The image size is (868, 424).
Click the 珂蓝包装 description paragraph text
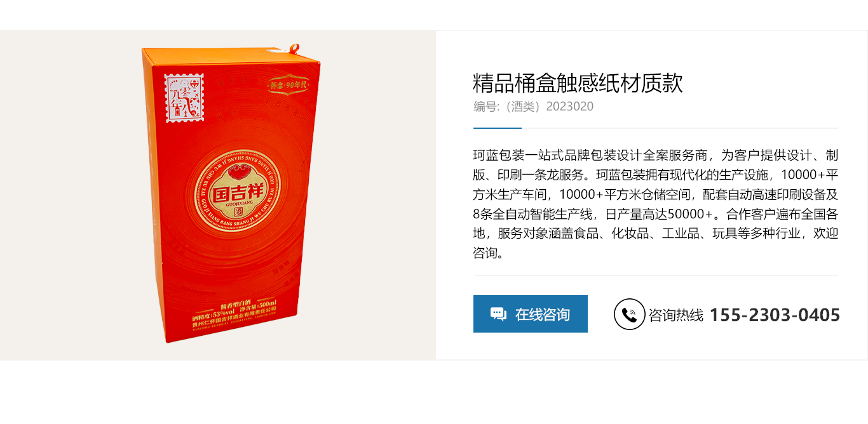click(656, 204)
